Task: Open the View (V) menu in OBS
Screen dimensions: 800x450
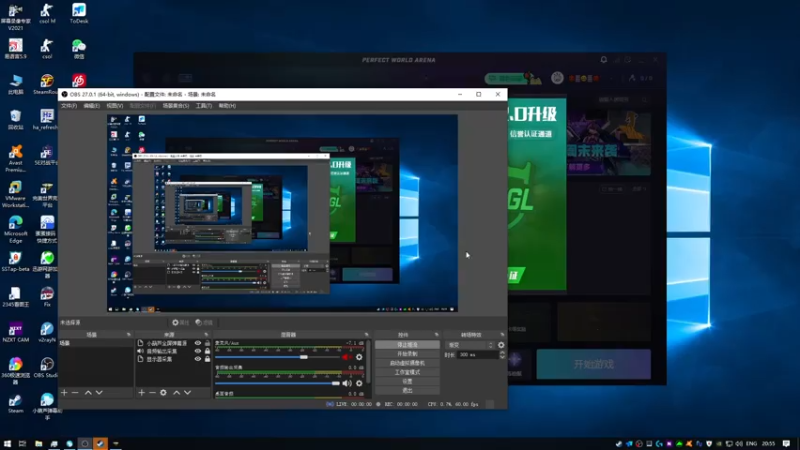Action: pos(115,106)
